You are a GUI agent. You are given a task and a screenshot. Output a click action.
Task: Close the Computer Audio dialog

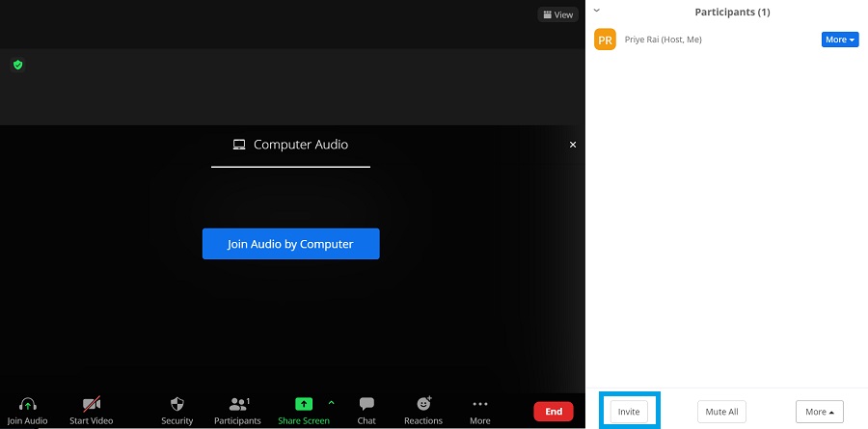573,145
